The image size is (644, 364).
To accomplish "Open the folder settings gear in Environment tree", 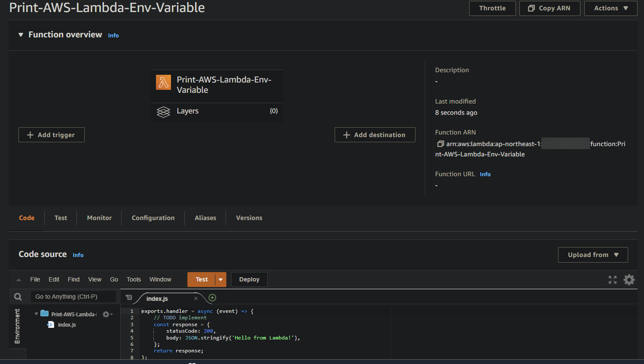I will pyautogui.click(x=107, y=314).
